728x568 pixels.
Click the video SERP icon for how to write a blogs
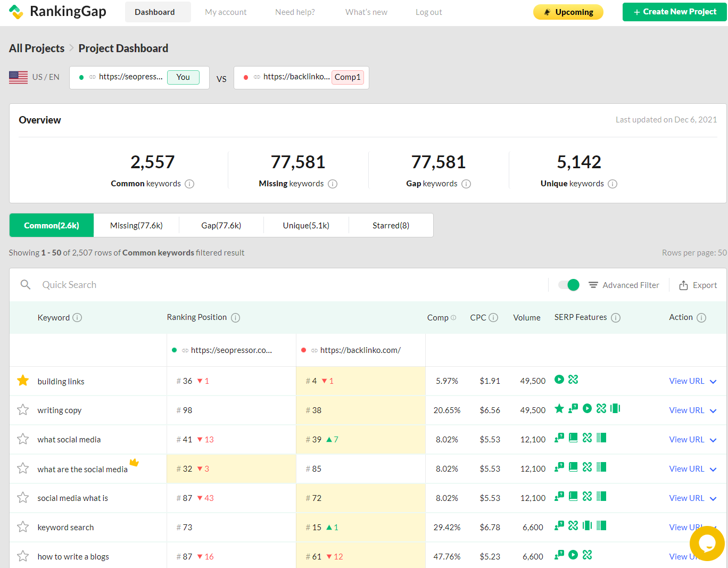(573, 555)
